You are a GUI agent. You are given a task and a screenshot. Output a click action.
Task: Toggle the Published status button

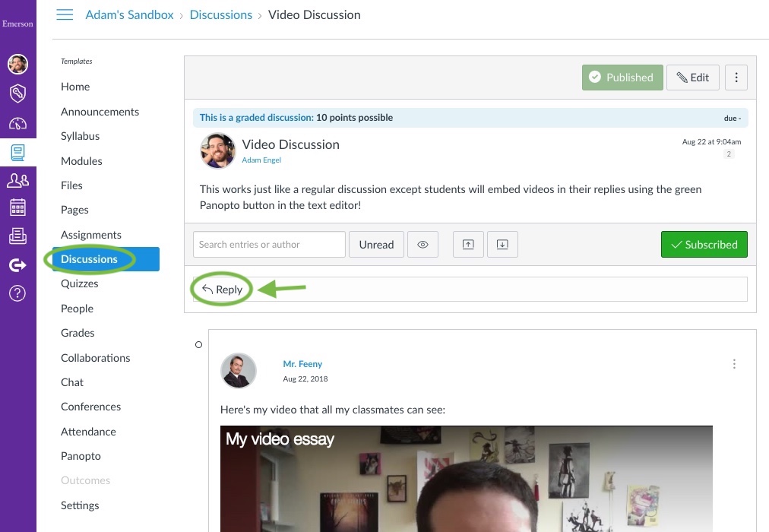coord(622,78)
